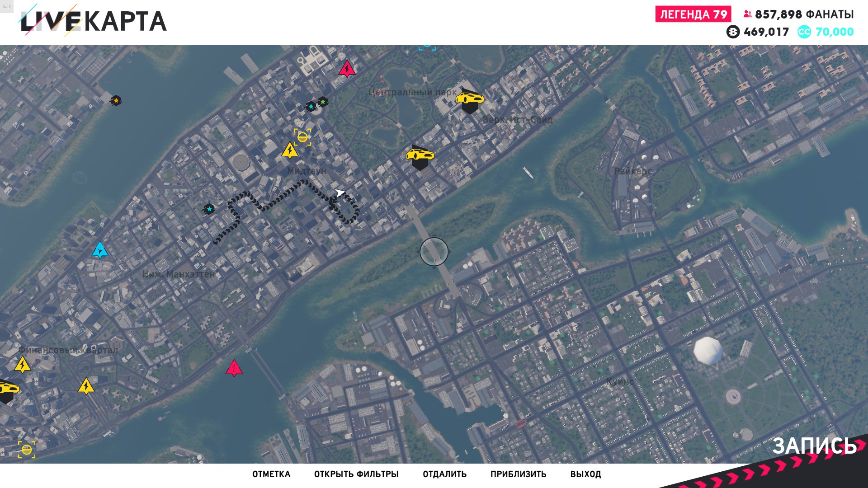Click the Куинс district label
The image size is (868, 488).
click(620, 381)
